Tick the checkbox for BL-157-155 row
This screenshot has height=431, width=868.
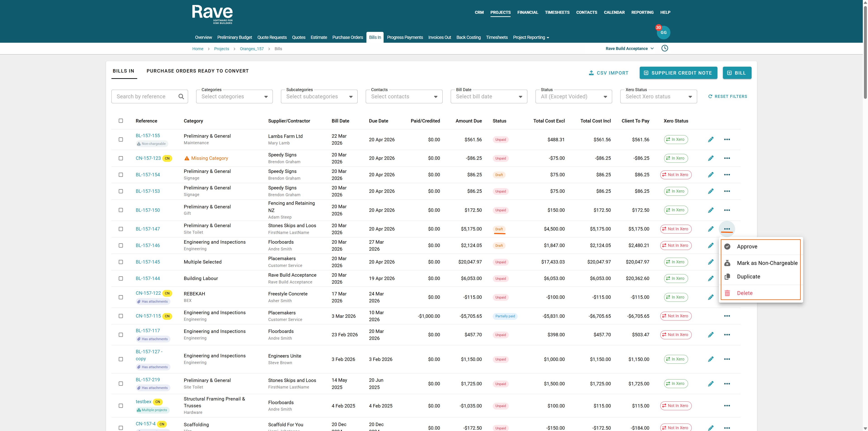[x=121, y=139]
